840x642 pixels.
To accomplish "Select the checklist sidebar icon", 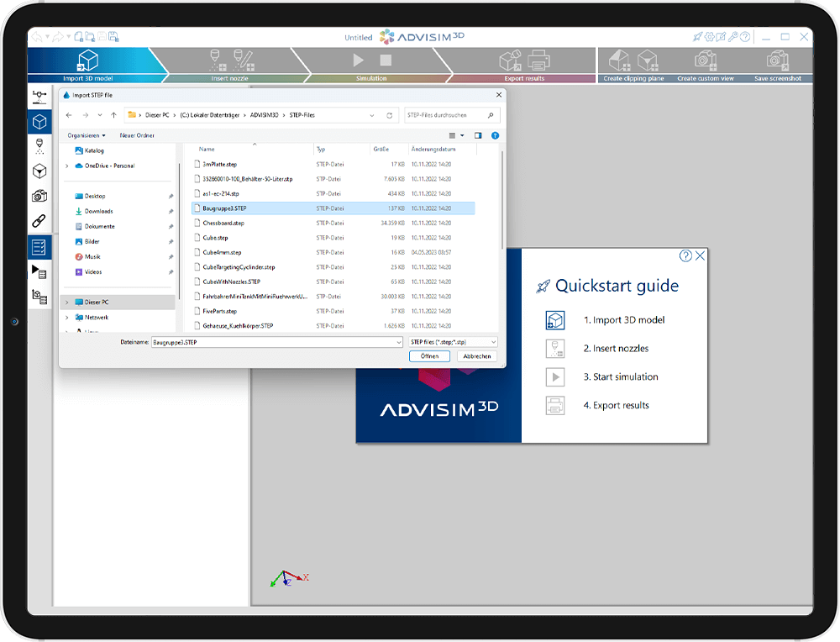I will coord(39,247).
